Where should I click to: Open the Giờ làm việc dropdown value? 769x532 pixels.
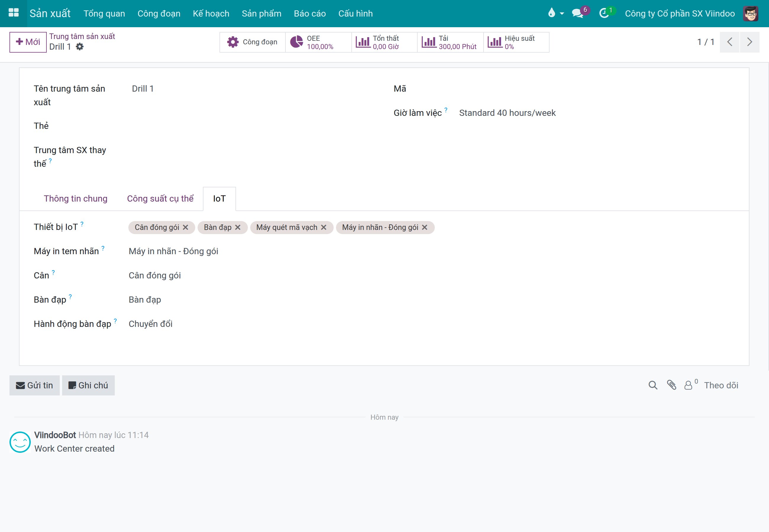(x=507, y=113)
